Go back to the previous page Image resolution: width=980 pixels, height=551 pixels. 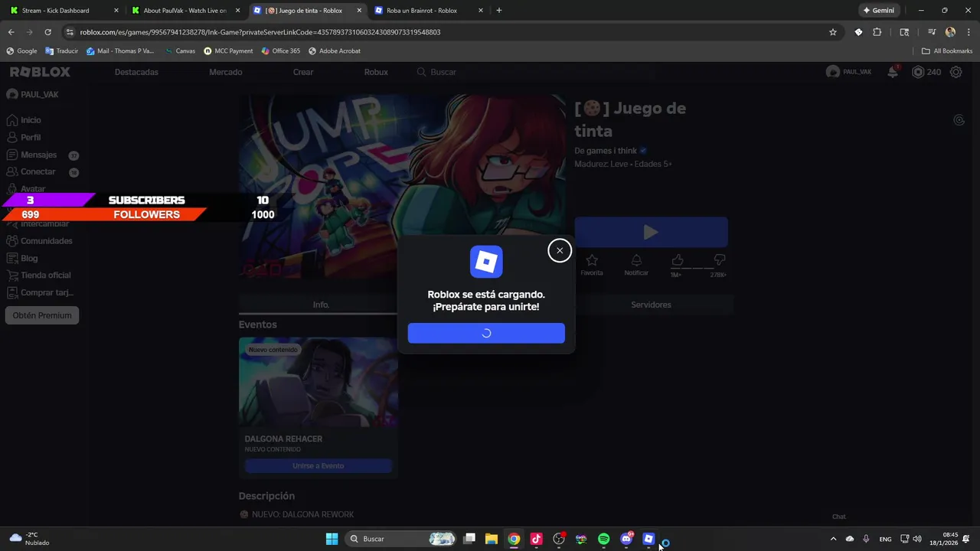click(x=11, y=32)
